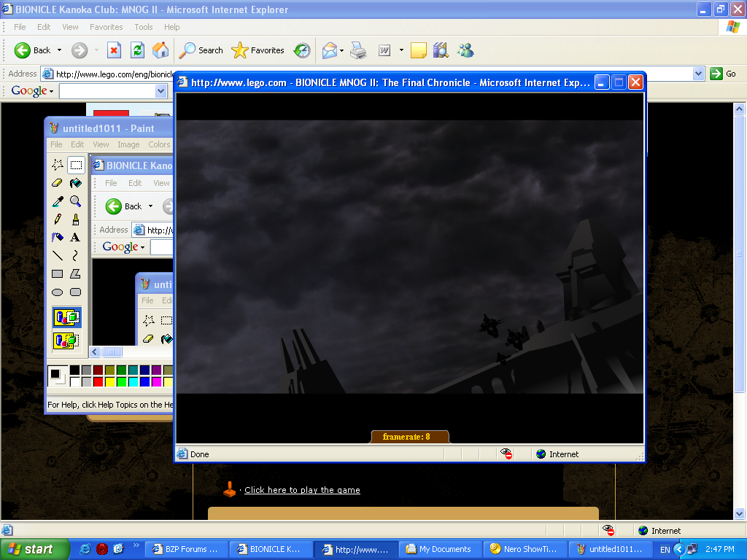Click Paint horizontal scrollbar left arrow

coord(95,352)
